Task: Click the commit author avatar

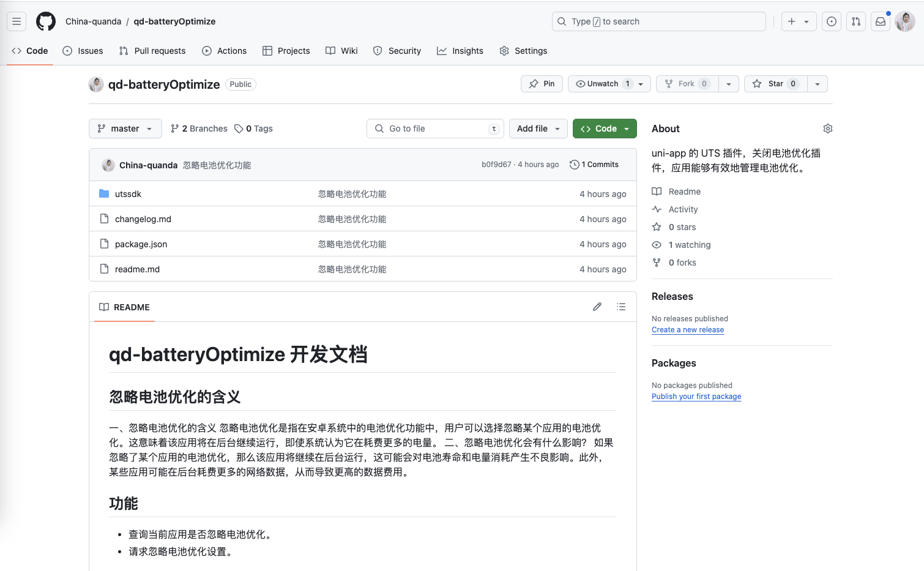Action: pyautogui.click(x=108, y=165)
